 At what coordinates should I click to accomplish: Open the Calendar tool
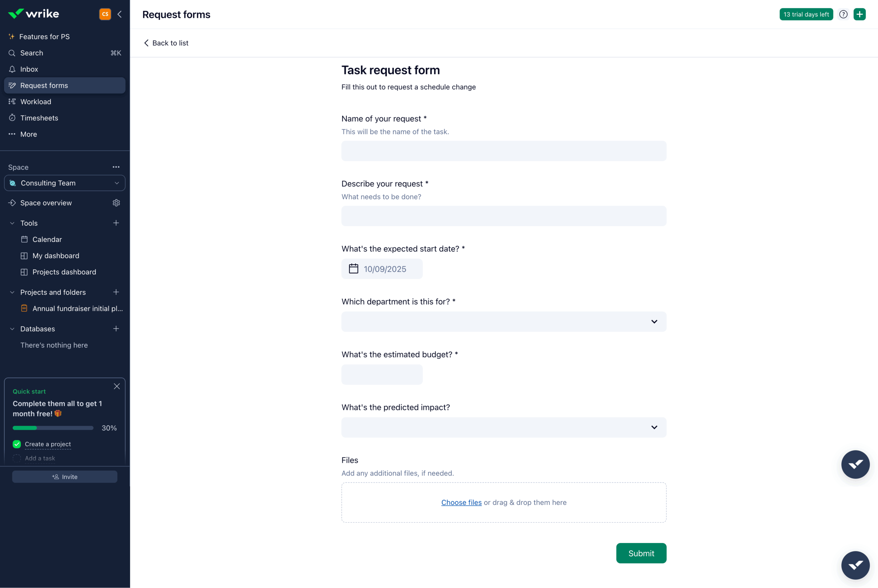coord(47,239)
